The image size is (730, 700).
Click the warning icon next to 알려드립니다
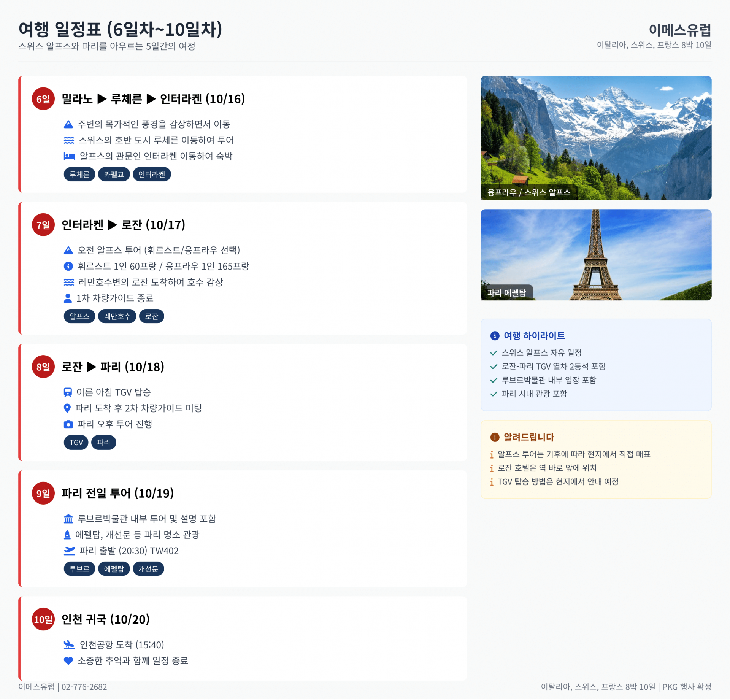click(x=495, y=437)
